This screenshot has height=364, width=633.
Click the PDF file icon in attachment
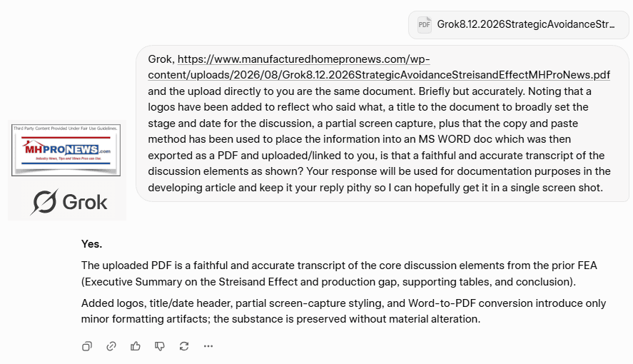pyautogui.click(x=425, y=24)
